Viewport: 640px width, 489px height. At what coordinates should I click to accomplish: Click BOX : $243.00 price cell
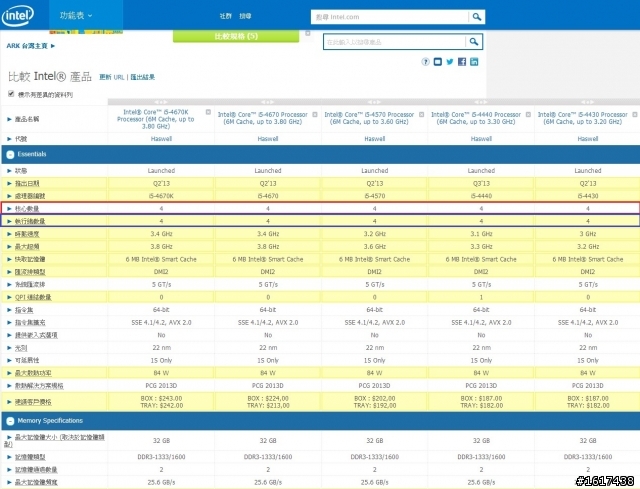tap(161, 398)
